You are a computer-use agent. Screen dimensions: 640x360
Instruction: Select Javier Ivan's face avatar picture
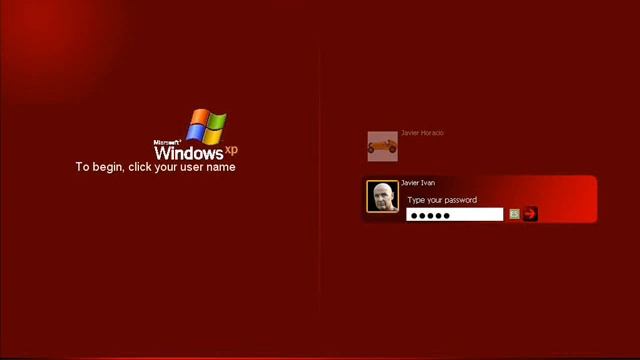[x=382, y=197]
